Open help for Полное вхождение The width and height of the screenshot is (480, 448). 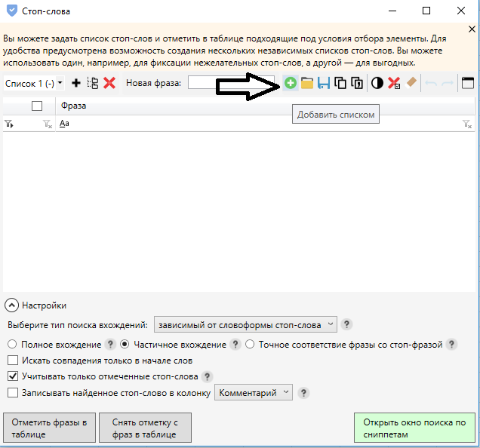(110, 345)
